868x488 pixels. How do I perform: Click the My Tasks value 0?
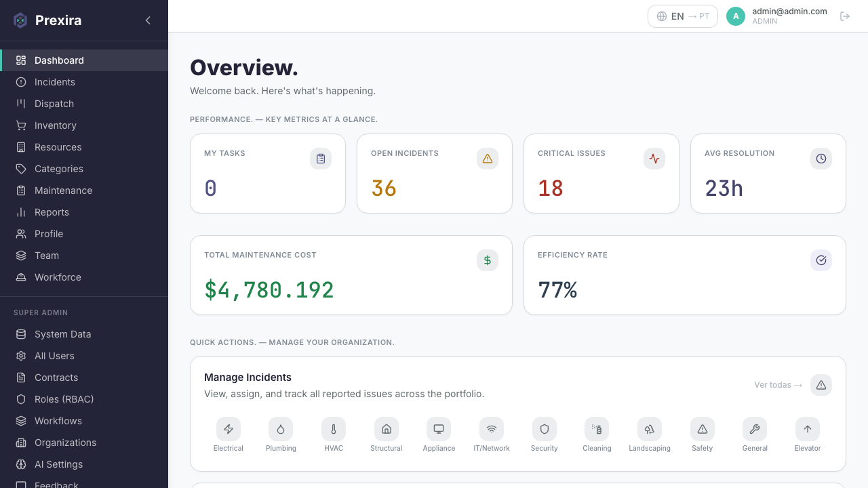point(210,188)
